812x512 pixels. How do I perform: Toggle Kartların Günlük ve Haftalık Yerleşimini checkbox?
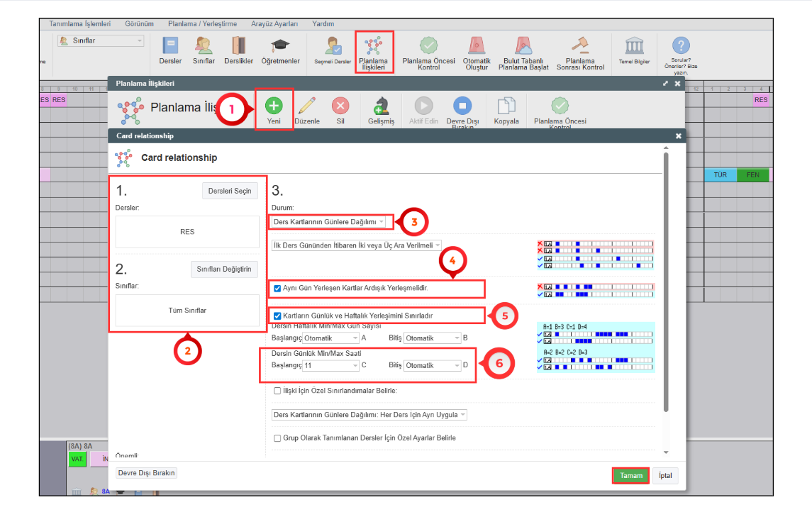(277, 315)
